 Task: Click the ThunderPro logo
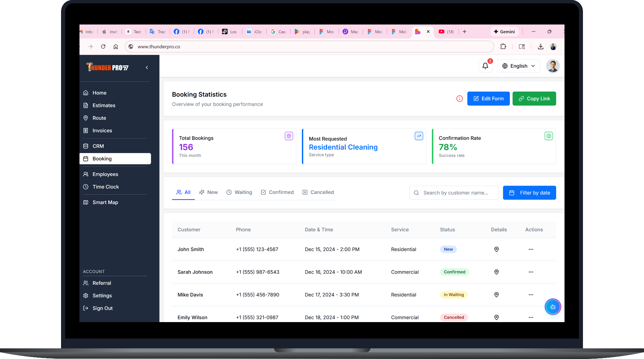point(107,67)
